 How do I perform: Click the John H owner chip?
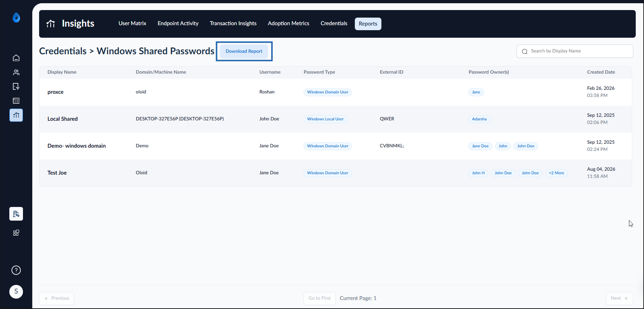478,173
